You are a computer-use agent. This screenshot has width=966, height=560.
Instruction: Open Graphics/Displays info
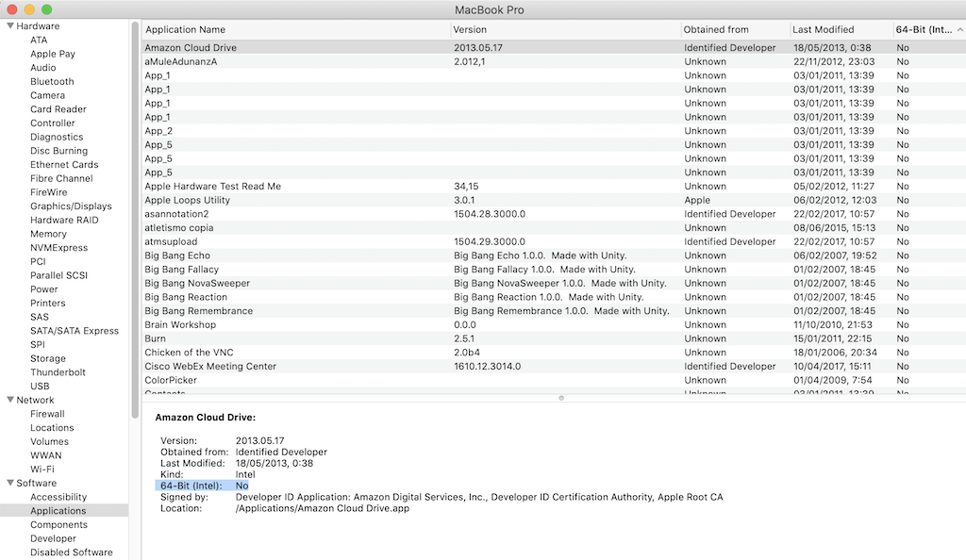click(x=71, y=206)
